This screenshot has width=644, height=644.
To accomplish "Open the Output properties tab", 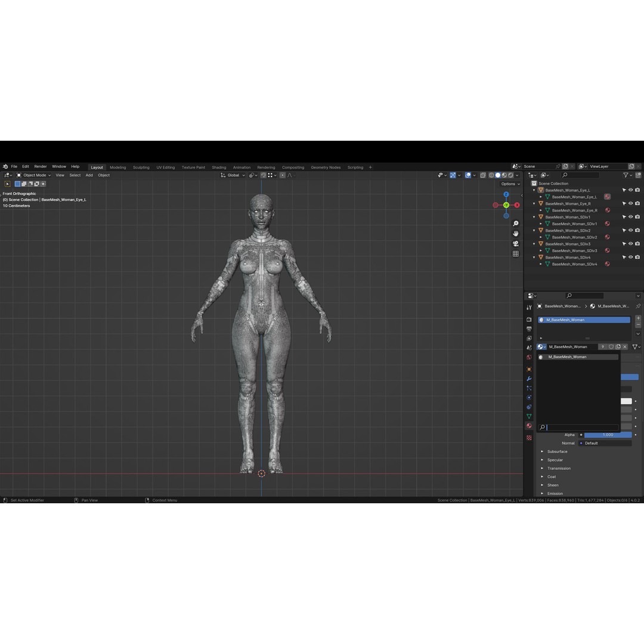I will [529, 329].
